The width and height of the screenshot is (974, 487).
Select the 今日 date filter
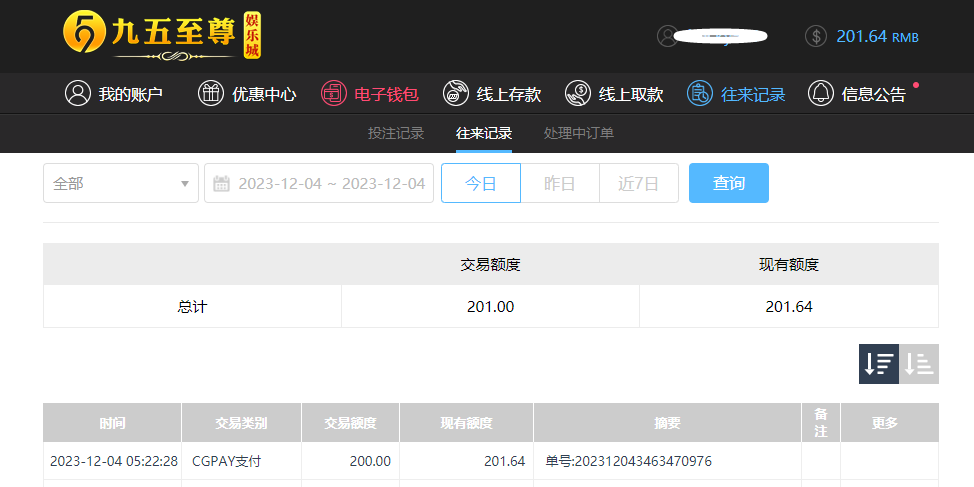481,183
